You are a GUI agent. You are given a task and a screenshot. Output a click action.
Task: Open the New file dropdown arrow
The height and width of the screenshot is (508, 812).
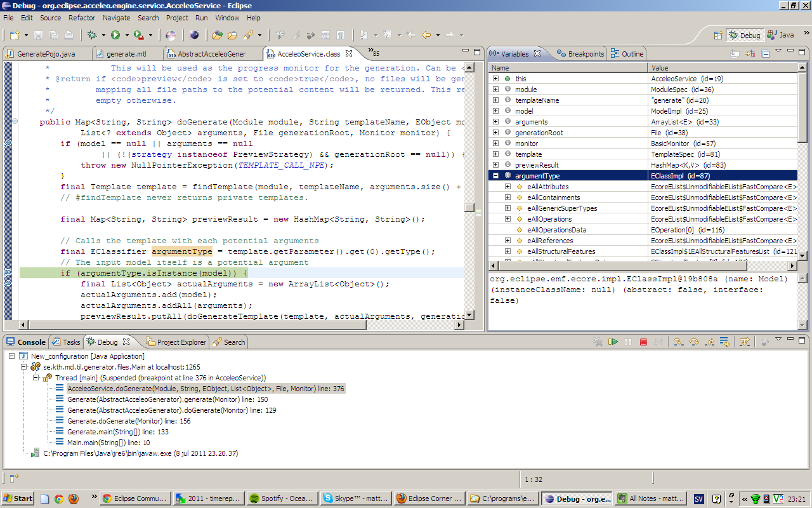click(26, 36)
